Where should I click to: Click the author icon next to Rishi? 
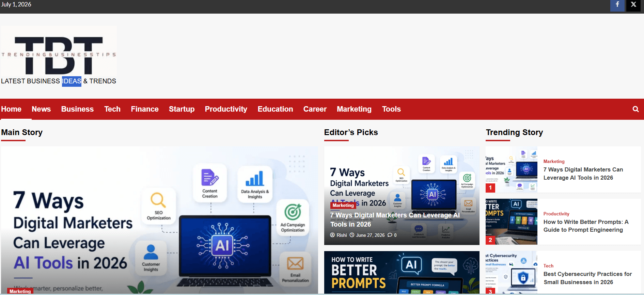(x=332, y=235)
